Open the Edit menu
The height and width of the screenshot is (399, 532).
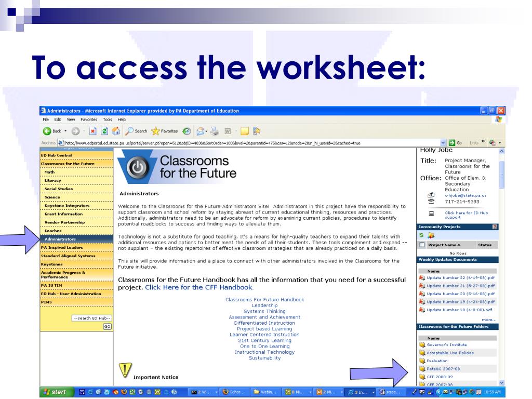click(x=58, y=119)
